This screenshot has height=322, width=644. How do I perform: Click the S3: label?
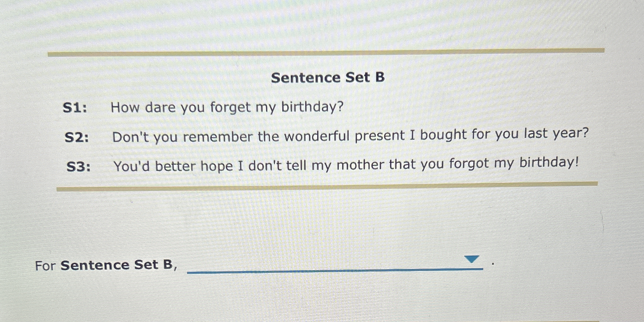[x=79, y=167]
